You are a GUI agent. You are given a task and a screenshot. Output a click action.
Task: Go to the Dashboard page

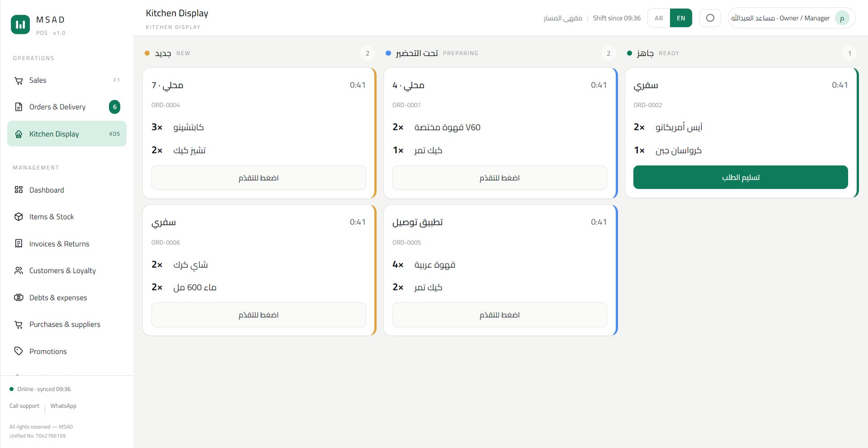[x=67, y=190]
